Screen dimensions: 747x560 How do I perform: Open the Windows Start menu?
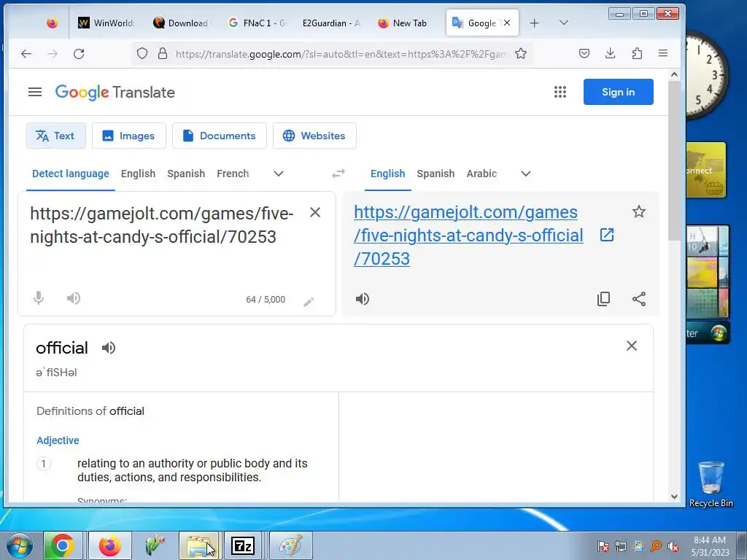[x=20, y=545]
